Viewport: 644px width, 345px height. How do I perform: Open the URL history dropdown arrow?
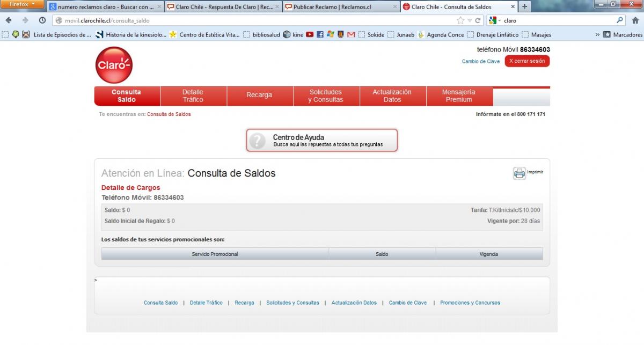(x=470, y=20)
